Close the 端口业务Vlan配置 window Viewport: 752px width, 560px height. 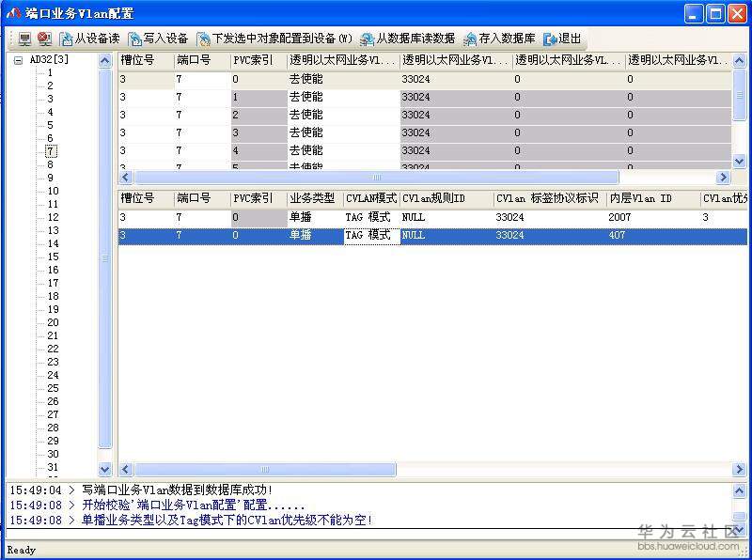click(x=737, y=14)
